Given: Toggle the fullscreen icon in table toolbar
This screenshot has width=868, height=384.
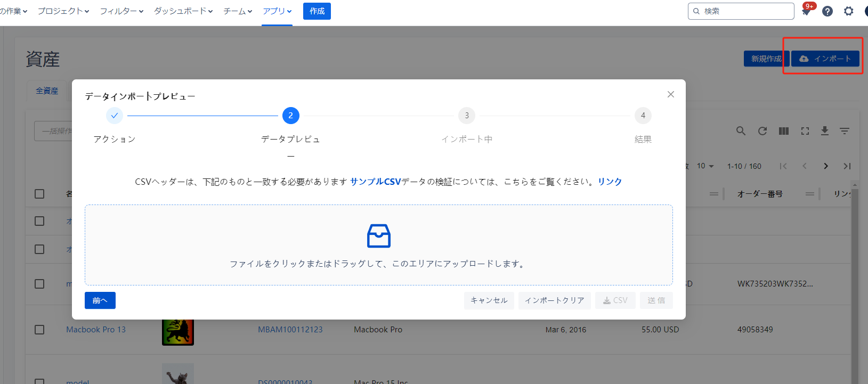Looking at the screenshot, I should coord(805,131).
